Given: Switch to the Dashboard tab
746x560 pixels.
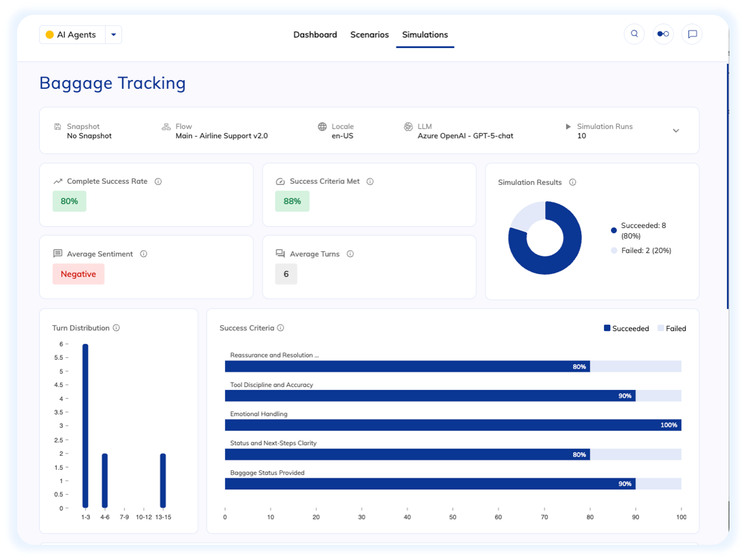Looking at the screenshot, I should (x=315, y=34).
